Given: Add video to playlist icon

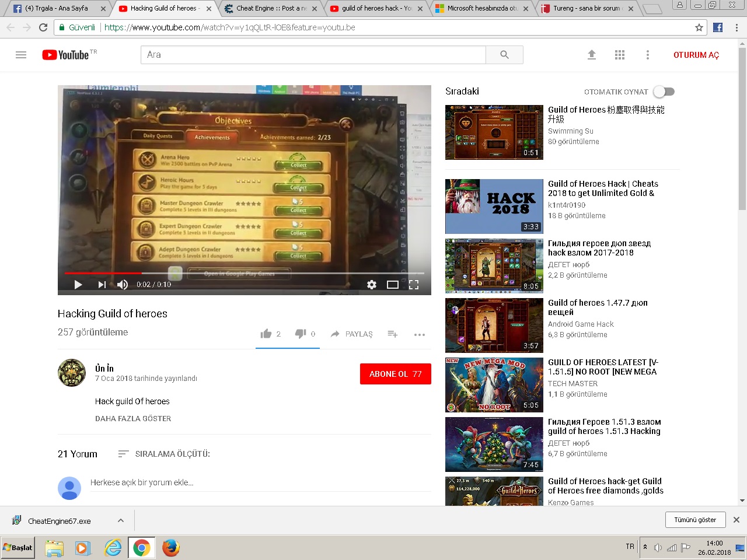Looking at the screenshot, I should pyautogui.click(x=393, y=334).
